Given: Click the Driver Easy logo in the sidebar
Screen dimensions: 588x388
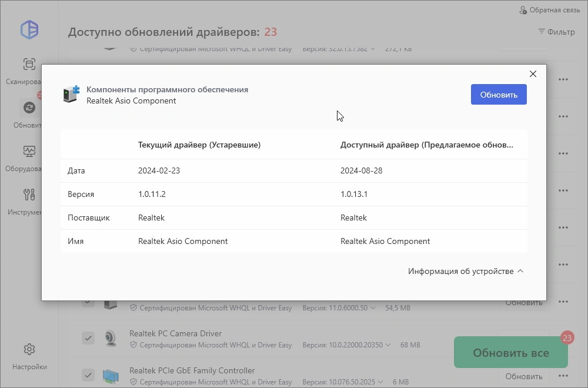Looking at the screenshot, I should click(x=29, y=29).
